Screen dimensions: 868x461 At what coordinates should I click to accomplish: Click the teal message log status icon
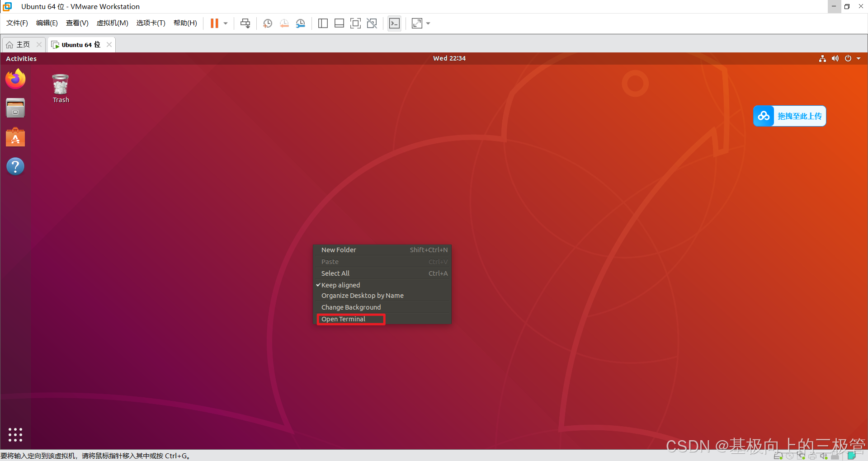pos(852,456)
